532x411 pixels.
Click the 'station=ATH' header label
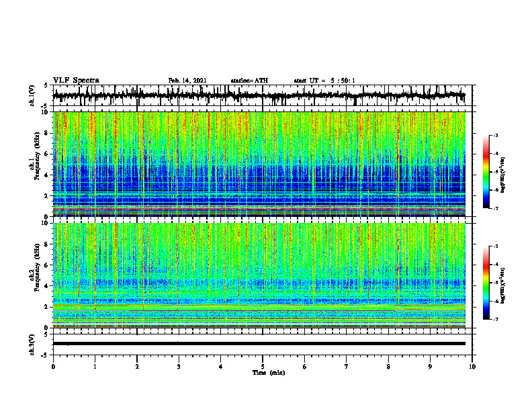coord(249,81)
